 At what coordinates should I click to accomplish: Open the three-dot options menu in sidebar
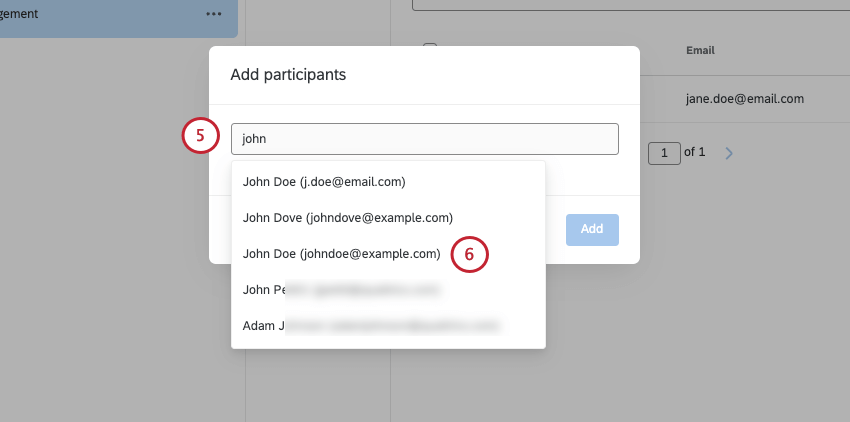click(214, 14)
